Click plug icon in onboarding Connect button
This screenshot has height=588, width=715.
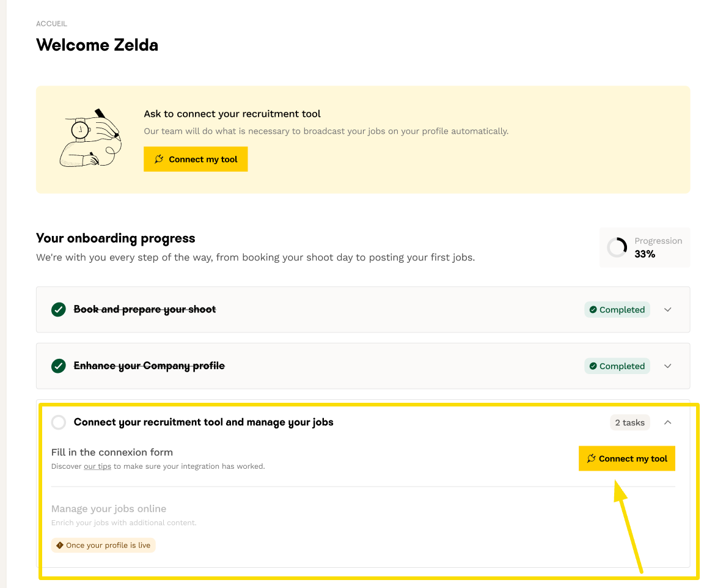591,458
